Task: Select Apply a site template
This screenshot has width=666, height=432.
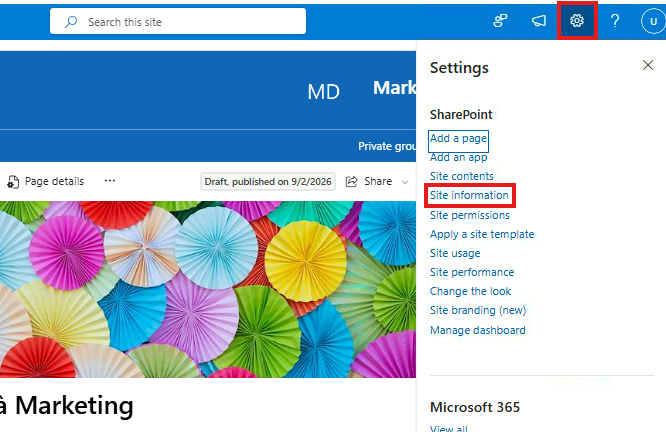Action: (x=482, y=234)
